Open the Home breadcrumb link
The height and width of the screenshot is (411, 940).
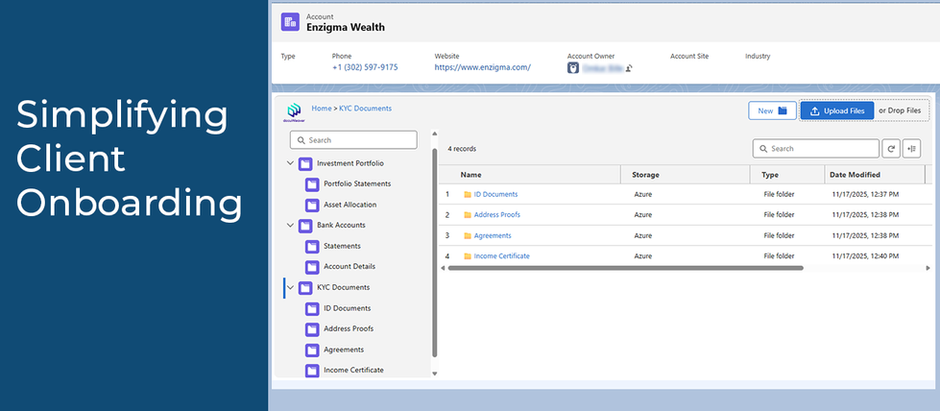(x=321, y=108)
